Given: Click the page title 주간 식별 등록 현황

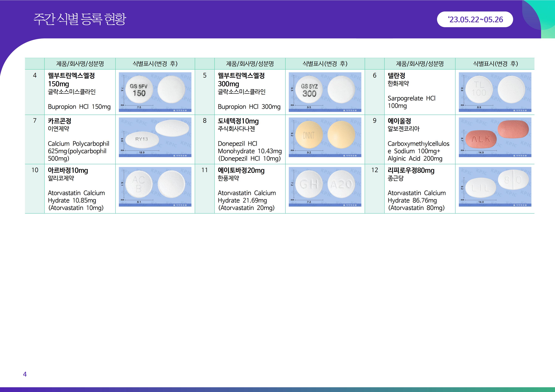Looking at the screenshot, I should tap(80, 19).
